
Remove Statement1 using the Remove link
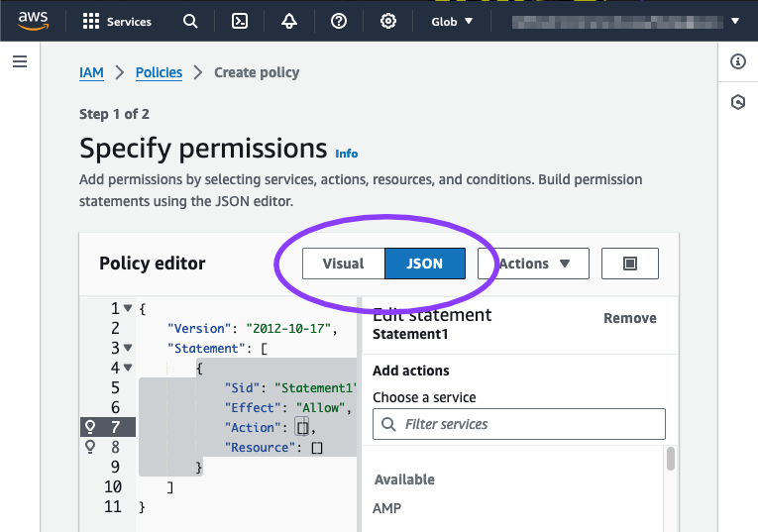630,318
